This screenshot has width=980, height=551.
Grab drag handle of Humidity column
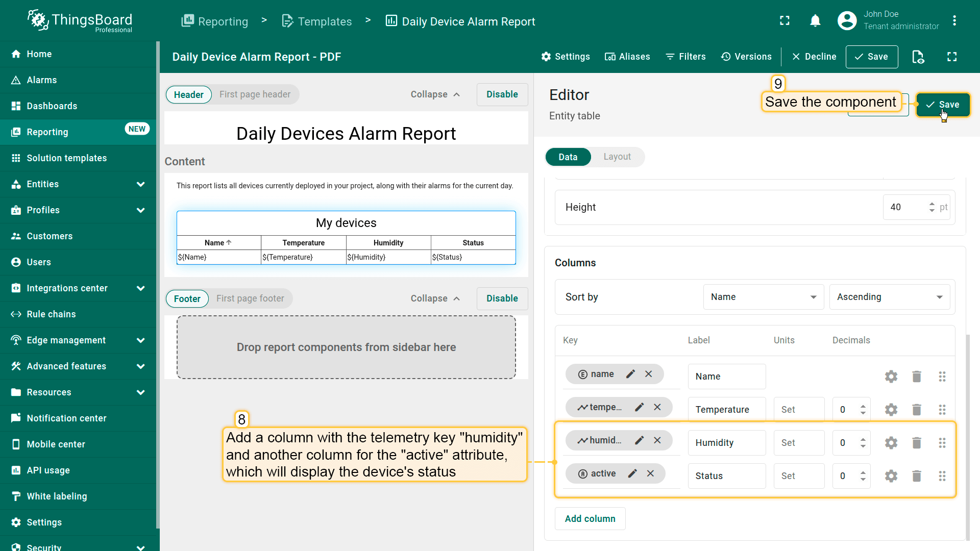click(x=942, y=443)
